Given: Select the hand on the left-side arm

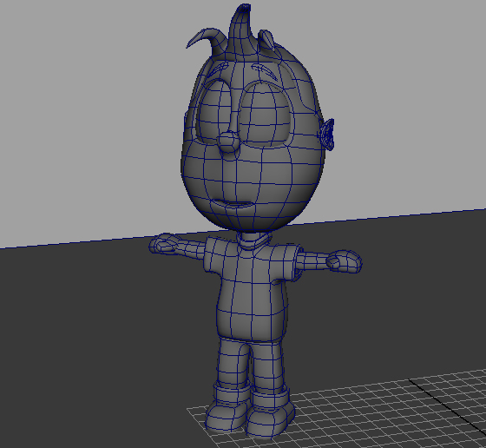Looking at the screenshot, I should click(164, 243).
